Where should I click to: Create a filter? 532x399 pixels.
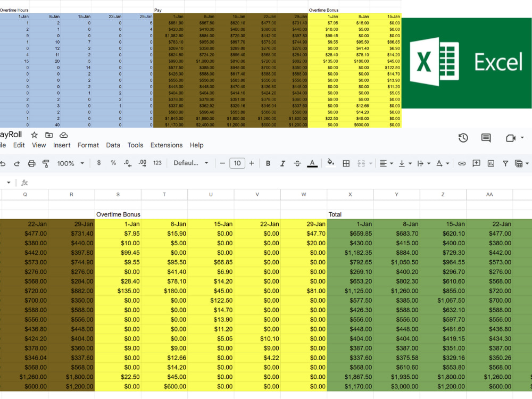pos(505,163)
